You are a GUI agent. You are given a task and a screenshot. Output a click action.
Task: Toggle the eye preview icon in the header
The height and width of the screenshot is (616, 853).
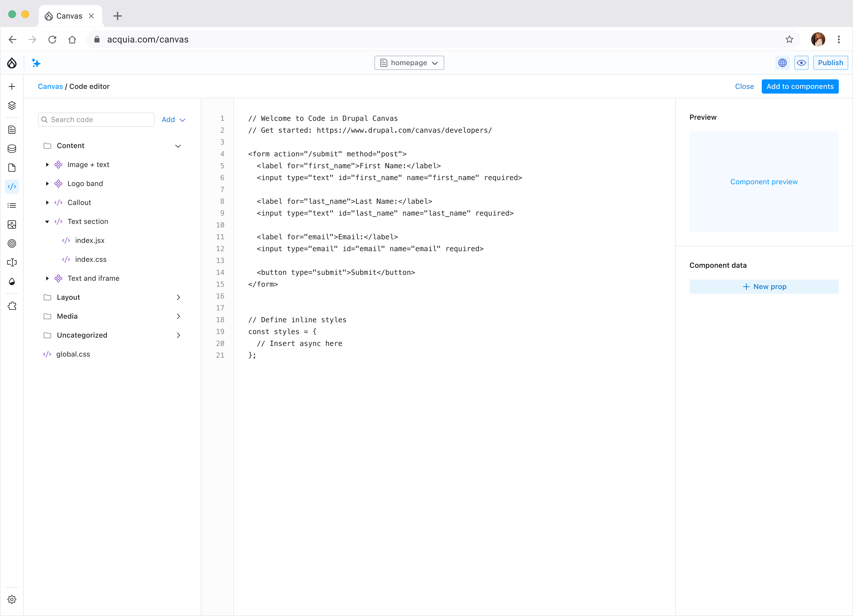pyautogui.click(x=801, y=62)
